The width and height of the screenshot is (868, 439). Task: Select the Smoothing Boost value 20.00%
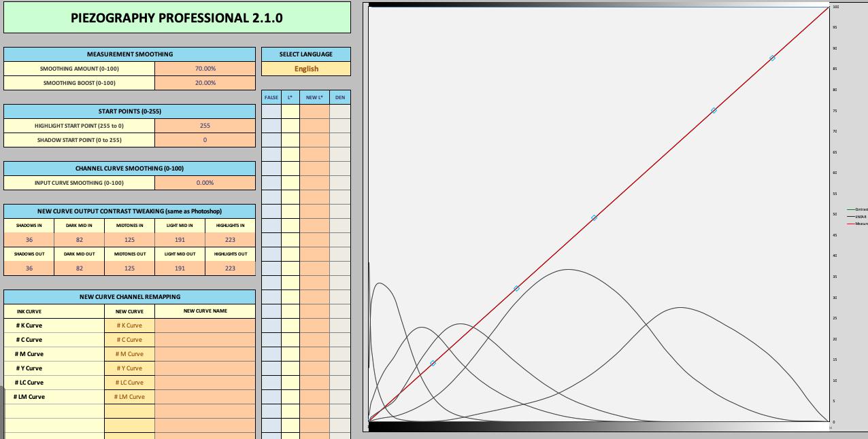tap(205, 83)
